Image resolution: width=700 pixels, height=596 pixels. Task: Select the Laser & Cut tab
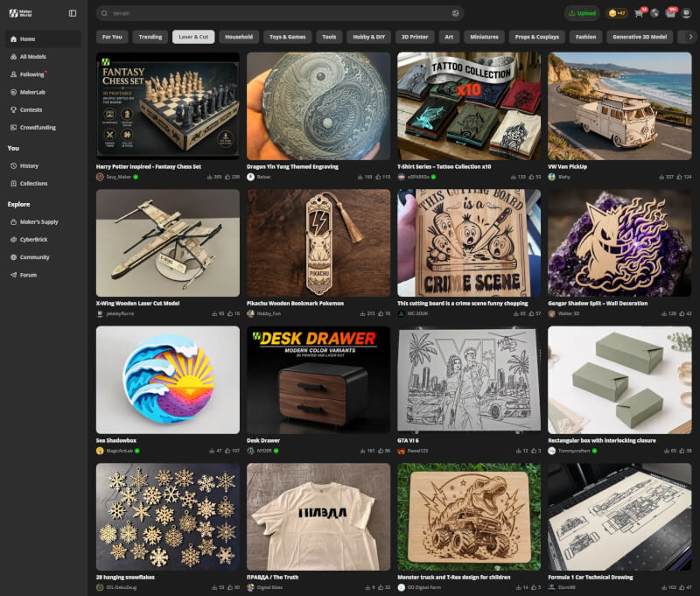coord(193,37)
